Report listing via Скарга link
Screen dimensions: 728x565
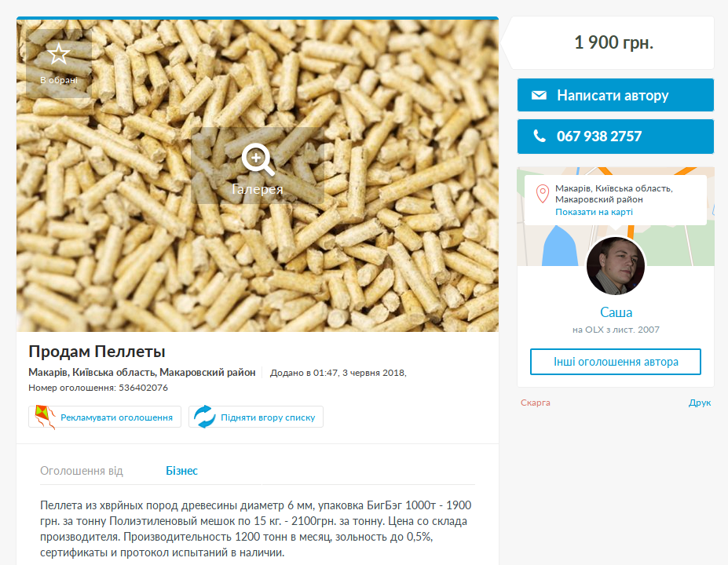pyautogui.click(x=536, y=403)
